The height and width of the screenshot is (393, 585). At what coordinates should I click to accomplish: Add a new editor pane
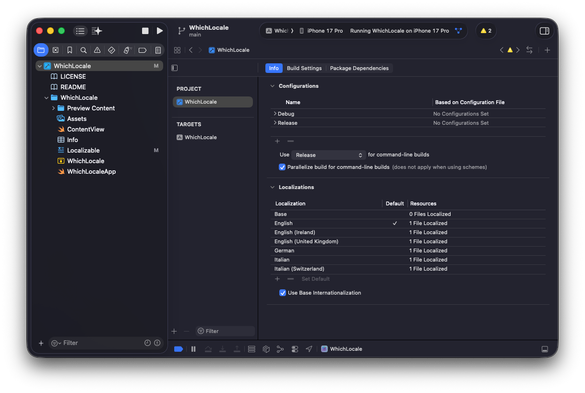point(547,50)
